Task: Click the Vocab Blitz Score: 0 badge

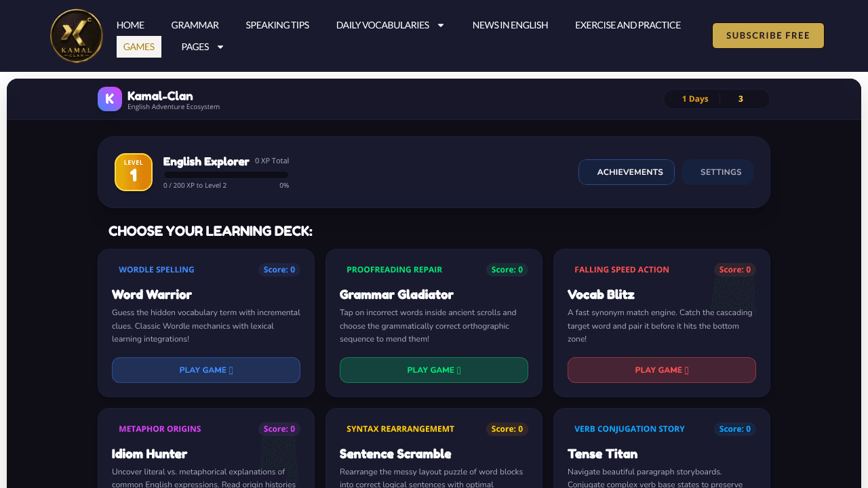Action: [735, 270]
